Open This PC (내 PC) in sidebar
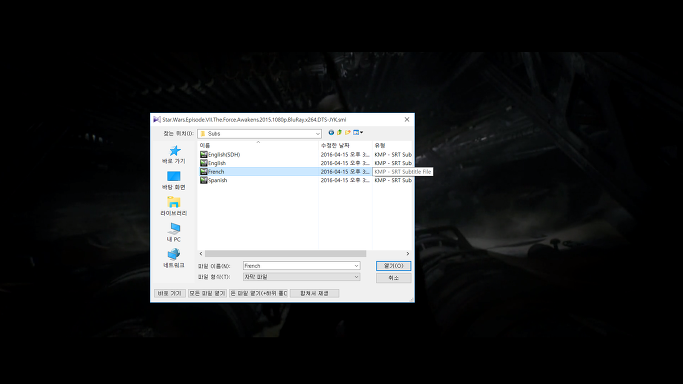Screen dimensions: 683x384 174,232
